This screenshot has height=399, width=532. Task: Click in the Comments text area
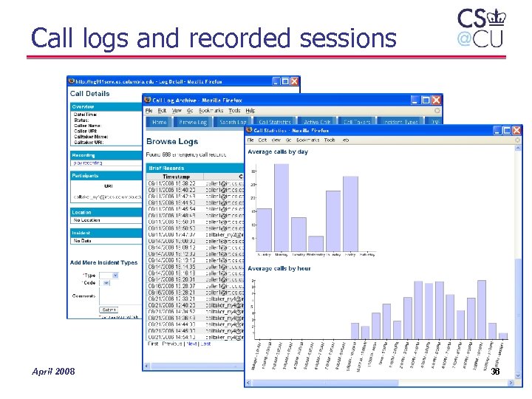[120, 296]
